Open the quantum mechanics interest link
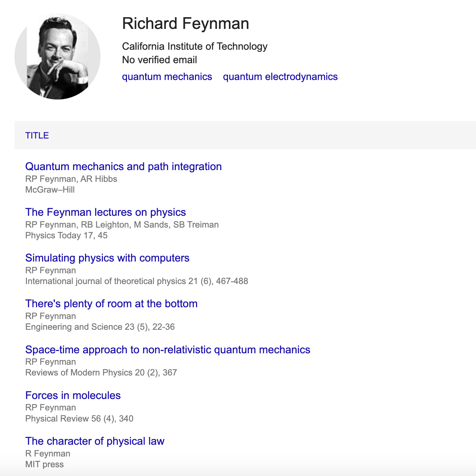 point(167,77)
